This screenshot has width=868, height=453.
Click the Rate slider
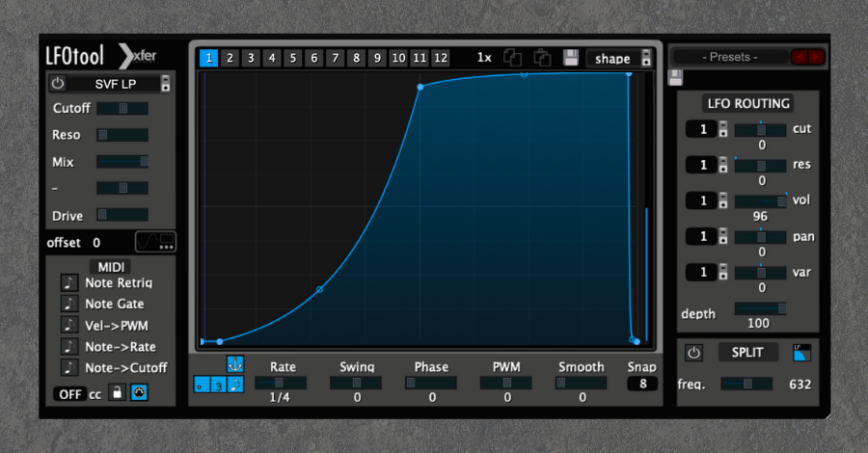[x=281, y=383]
